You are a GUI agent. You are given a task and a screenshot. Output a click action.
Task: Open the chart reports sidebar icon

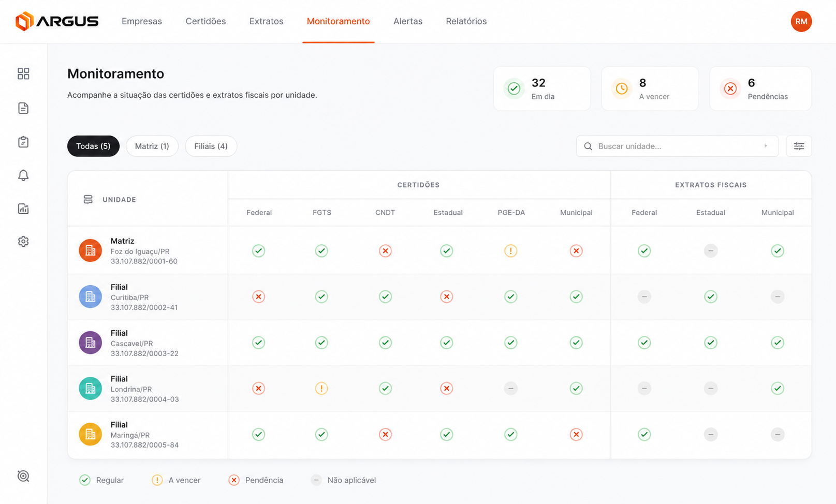point(23,209)
